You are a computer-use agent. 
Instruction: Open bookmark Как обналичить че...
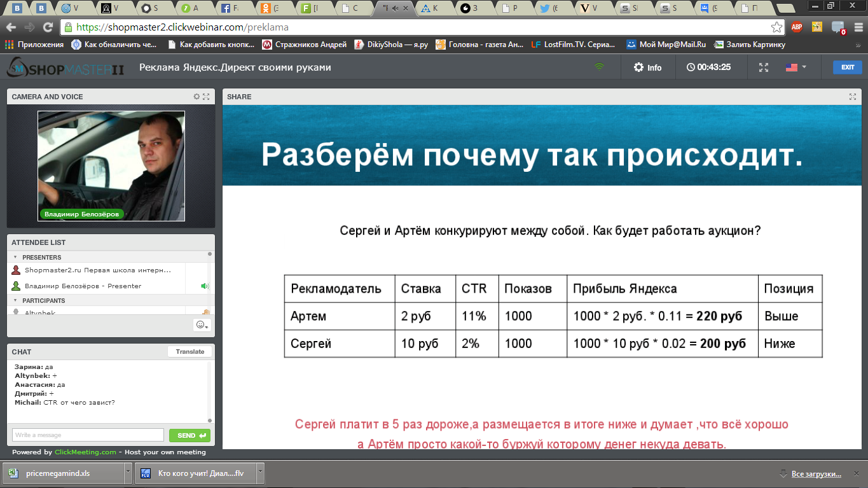114,45
